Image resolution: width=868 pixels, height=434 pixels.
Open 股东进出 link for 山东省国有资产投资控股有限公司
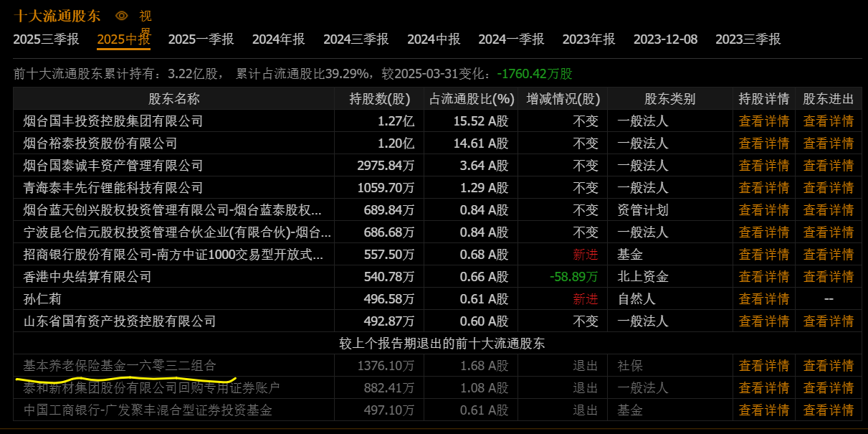point(829,321)
